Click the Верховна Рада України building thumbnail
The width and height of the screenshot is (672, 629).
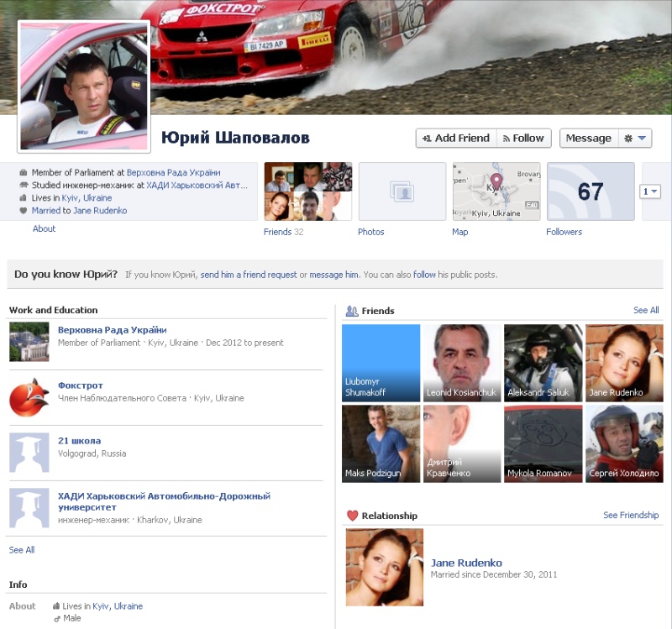(29, 342)
